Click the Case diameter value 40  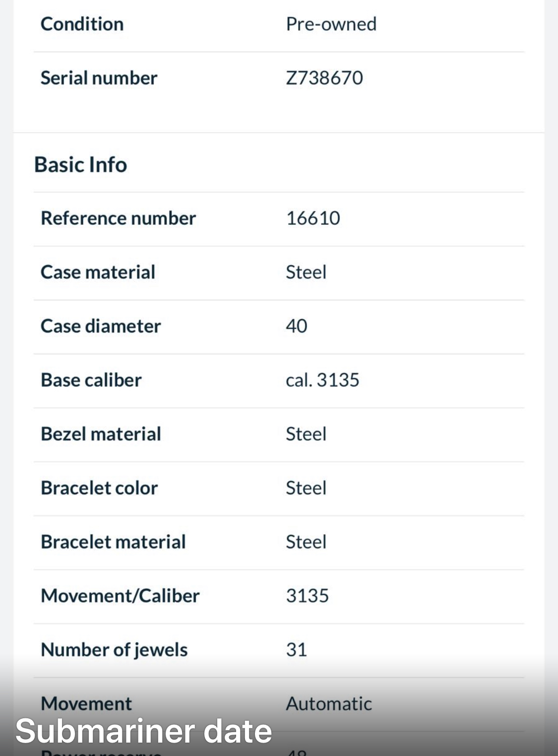pos(296,326)
